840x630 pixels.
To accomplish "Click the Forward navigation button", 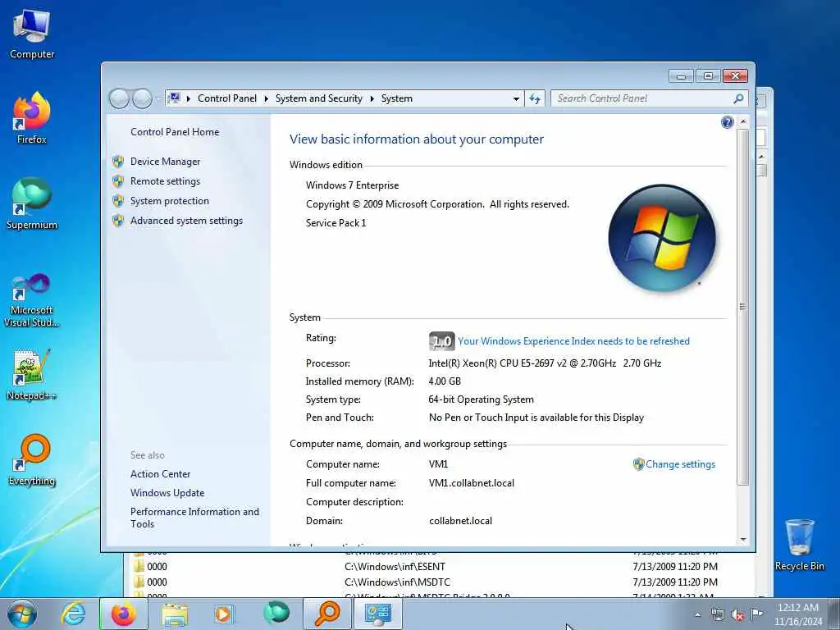I will click(x=142, y=98).
